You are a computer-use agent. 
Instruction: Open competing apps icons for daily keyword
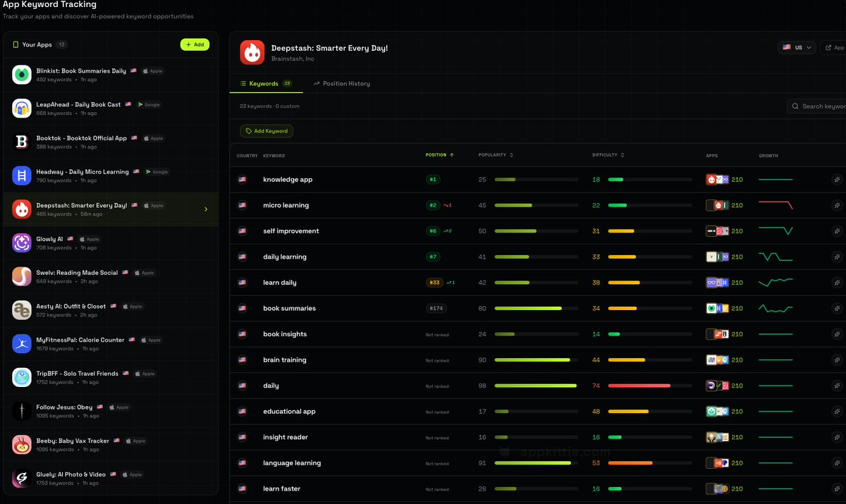coord(717,386)
